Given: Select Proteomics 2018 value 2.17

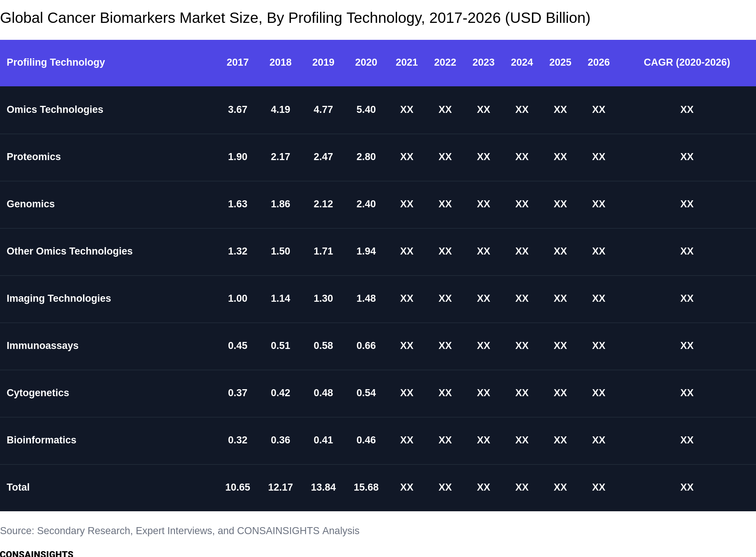Looking at the screenshot, I should pyautogui.click(x=281, y=157).
